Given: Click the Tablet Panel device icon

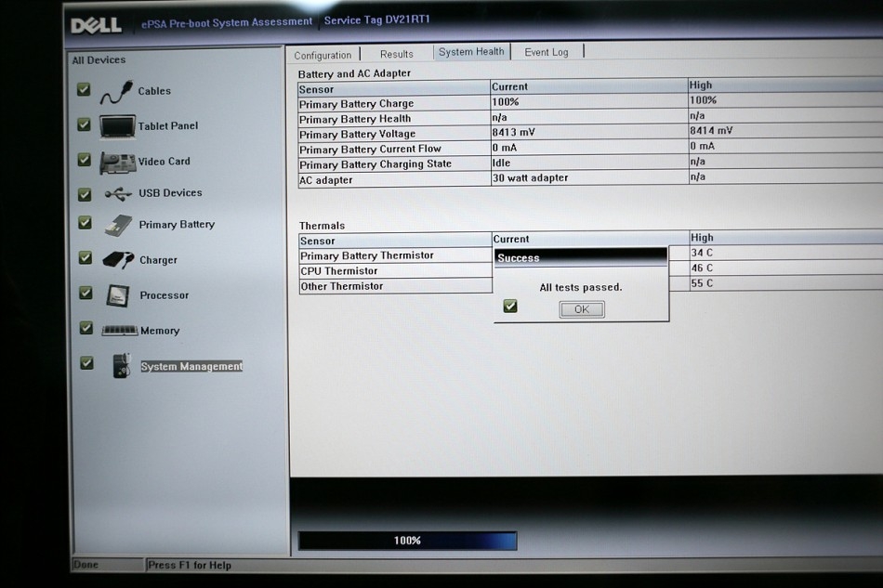Looking at the screenshot, I should point(117,126).
